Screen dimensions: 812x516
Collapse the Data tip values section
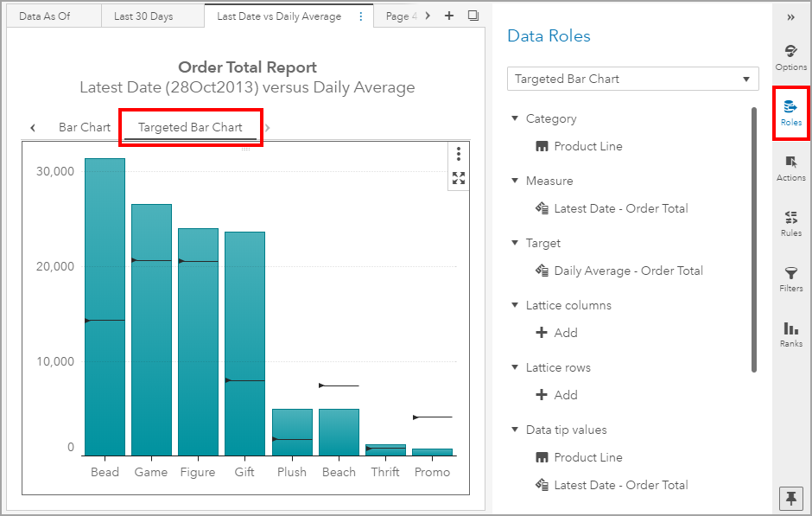[515, 430]
